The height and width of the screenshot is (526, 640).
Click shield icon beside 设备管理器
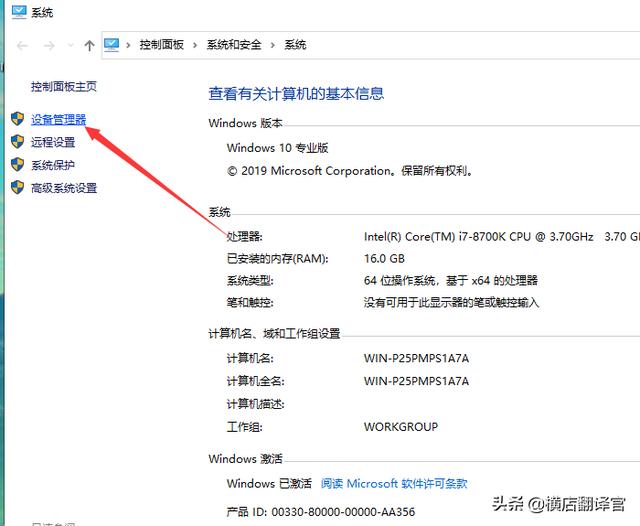[x=18, y=119]
